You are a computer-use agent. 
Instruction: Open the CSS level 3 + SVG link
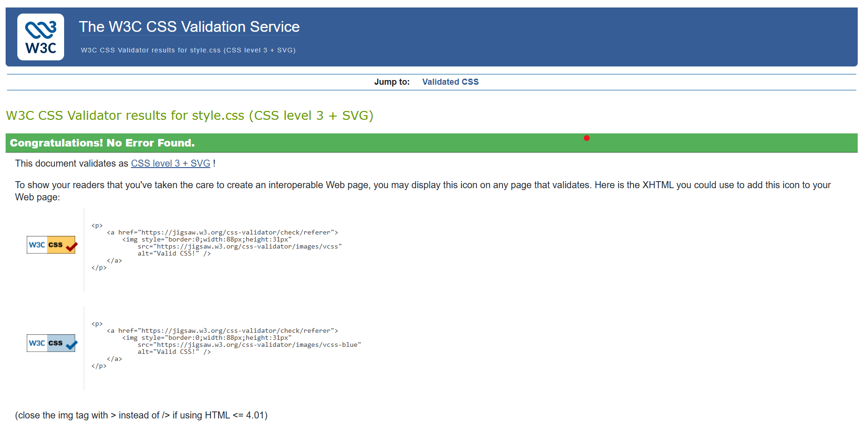pos(170,163)
